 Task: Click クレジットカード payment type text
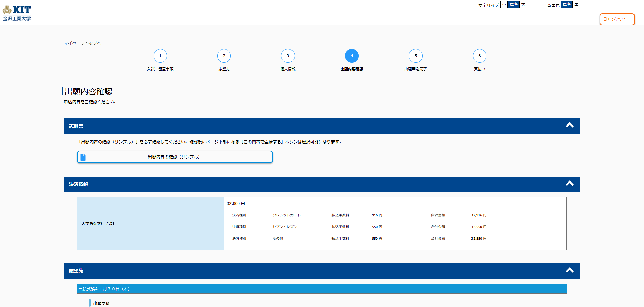click(x=286, y=215)
